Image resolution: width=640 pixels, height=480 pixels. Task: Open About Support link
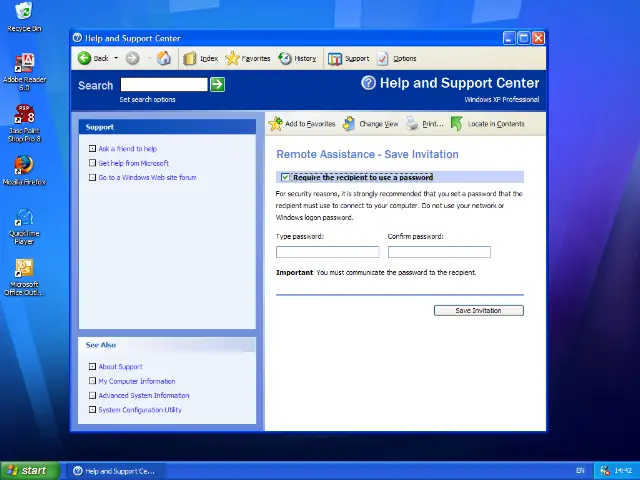pos(120,367)
